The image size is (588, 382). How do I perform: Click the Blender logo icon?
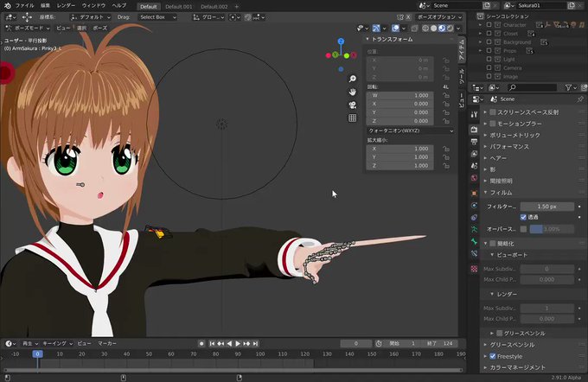coord(8,6)
